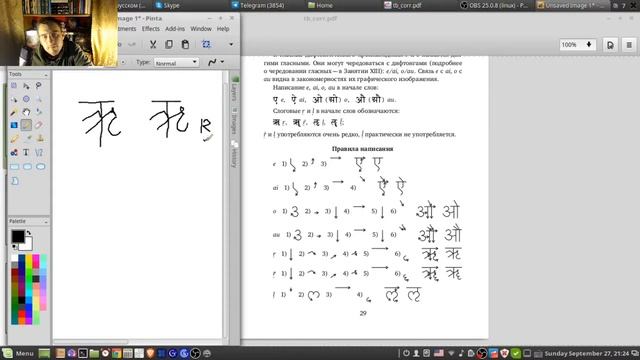Image resolution: width=640 pixels, height=360 pixels.
Task: Click the Pinta canvas vertical scrollbar
Action: click(225, 204)
